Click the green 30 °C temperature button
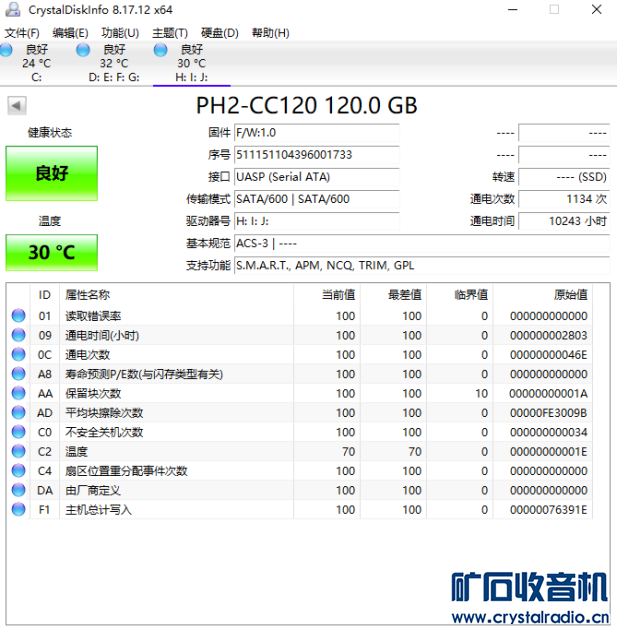This screenshot has height=630, width=617. 51,252
